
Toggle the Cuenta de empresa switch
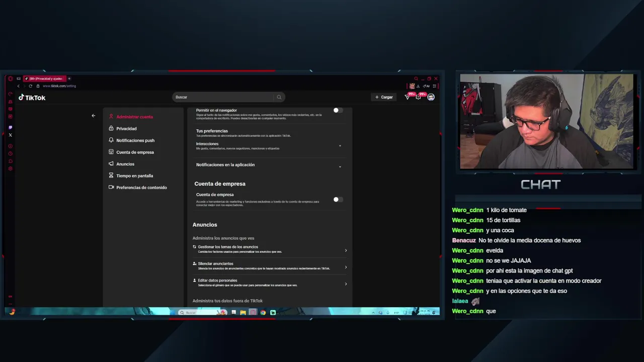tap(338, 200)
